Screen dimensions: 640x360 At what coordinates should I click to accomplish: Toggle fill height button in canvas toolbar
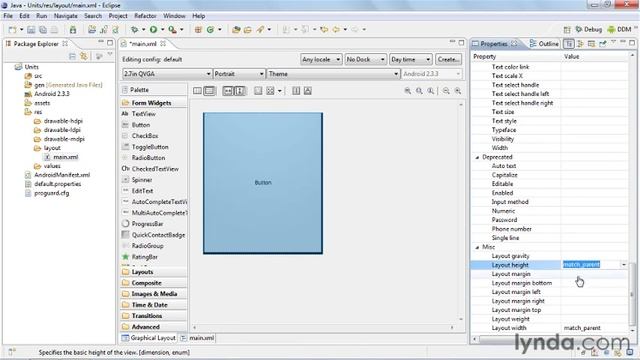tap(240, 91)
